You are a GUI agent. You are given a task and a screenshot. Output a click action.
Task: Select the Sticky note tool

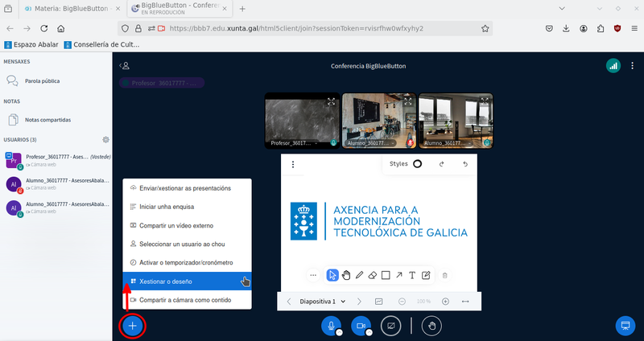click(x=426, y=275)
